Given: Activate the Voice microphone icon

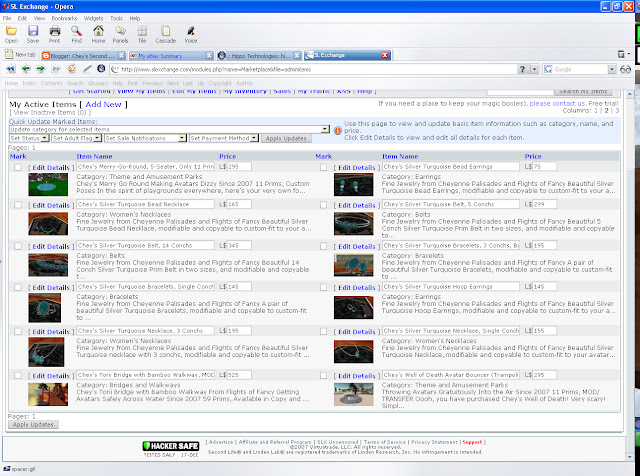Looking at the screenshot, I should point(191,31).
